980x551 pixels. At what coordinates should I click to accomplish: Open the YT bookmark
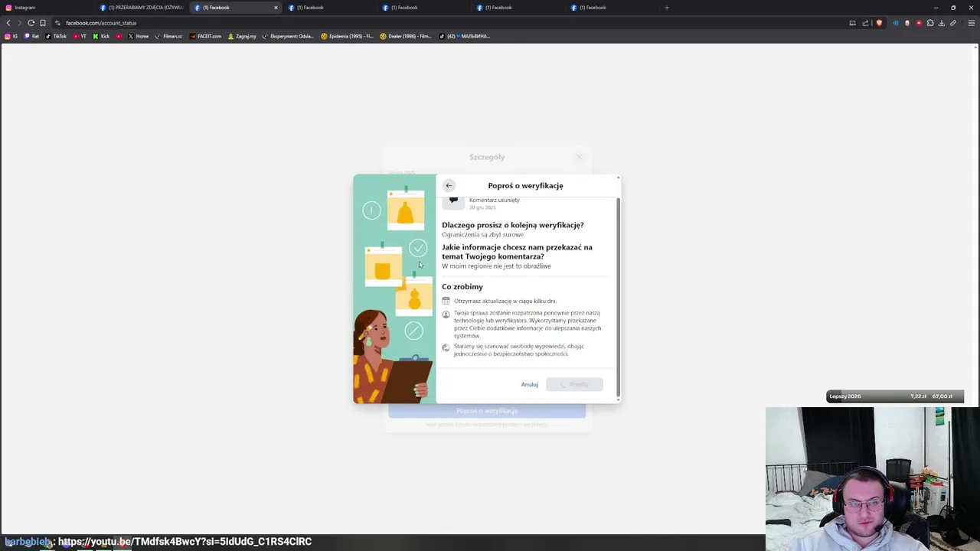tap(80, 36)
